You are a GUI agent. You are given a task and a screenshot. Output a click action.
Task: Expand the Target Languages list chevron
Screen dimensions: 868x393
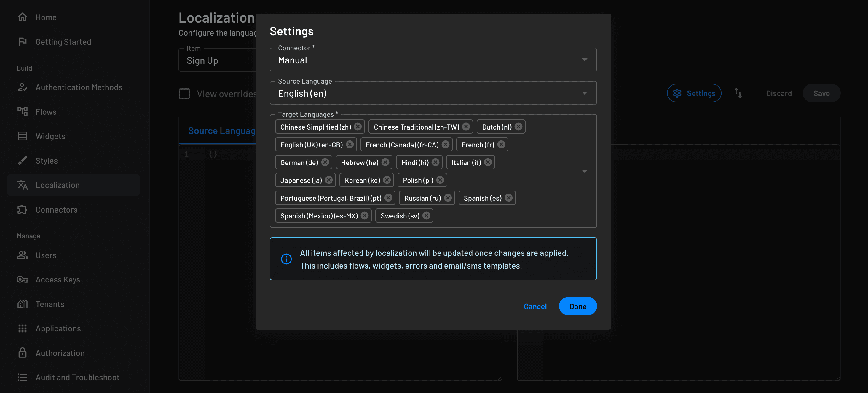click(x=585, y=171)
